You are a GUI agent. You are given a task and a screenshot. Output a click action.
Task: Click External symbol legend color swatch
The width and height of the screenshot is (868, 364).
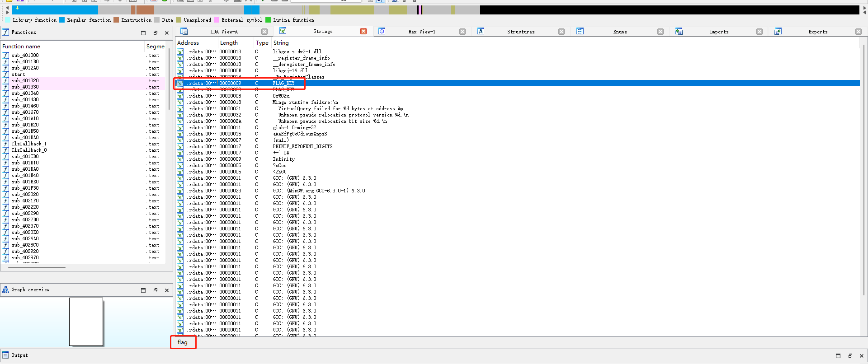pos(217,20)
